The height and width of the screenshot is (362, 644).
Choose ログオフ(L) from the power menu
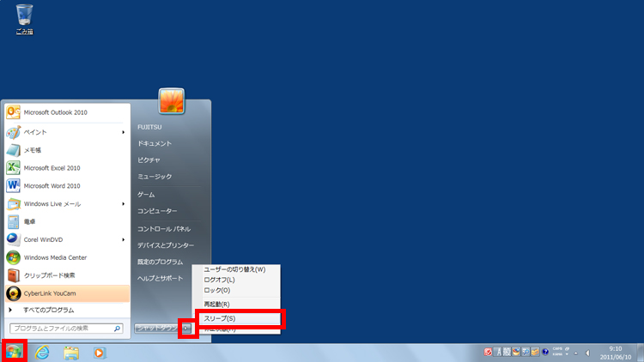(236, 280)
